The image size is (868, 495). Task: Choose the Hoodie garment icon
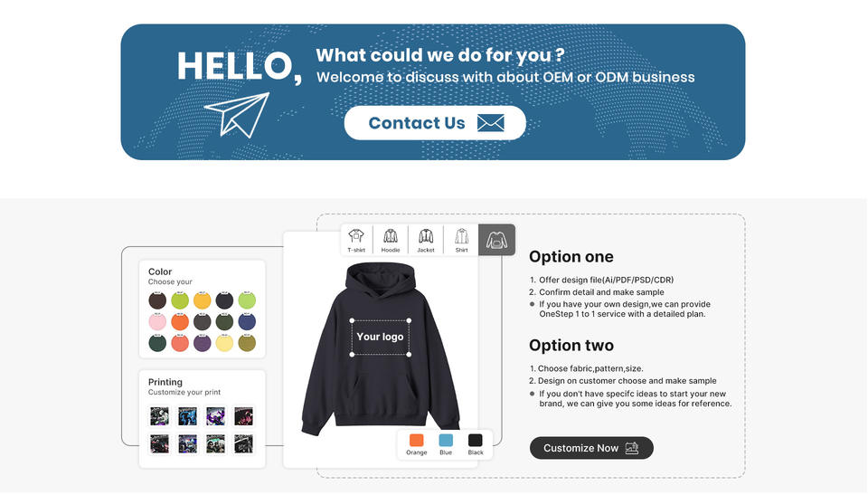click(391, 240)
